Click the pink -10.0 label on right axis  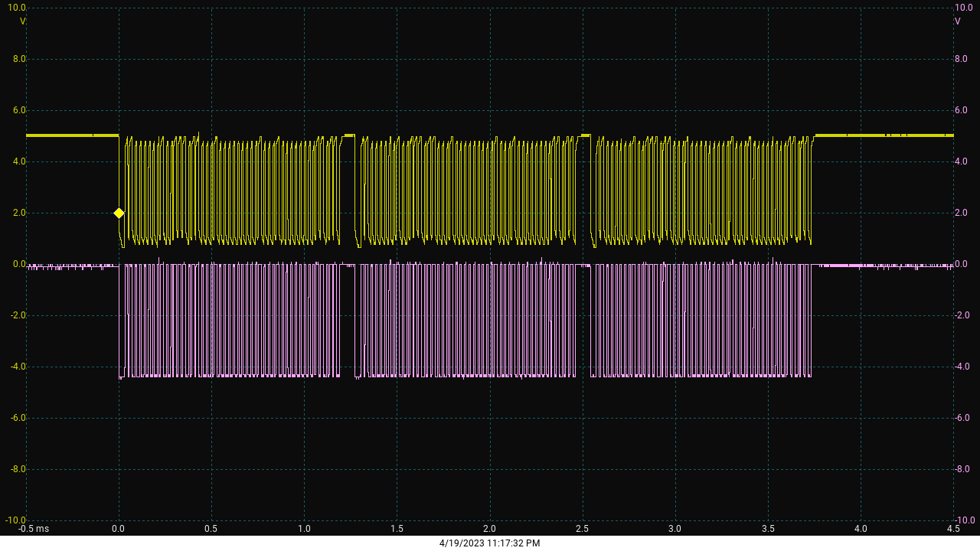[x=965, y=520]
